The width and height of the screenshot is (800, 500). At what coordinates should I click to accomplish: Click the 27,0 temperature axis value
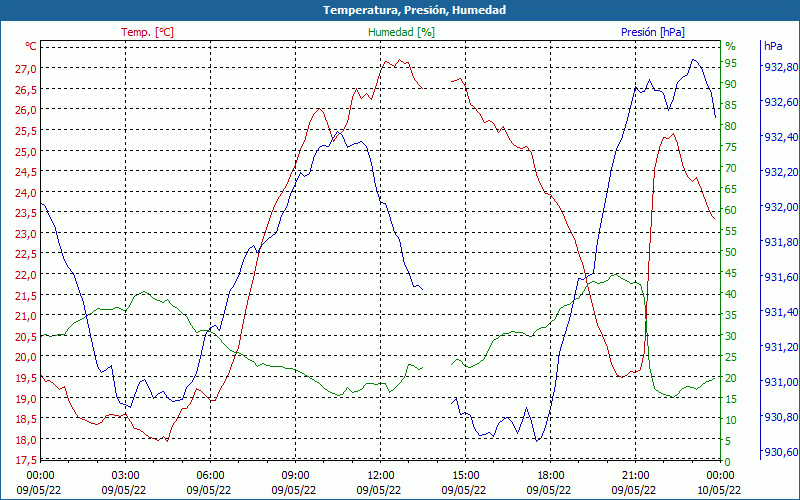(x=25, y=68)
